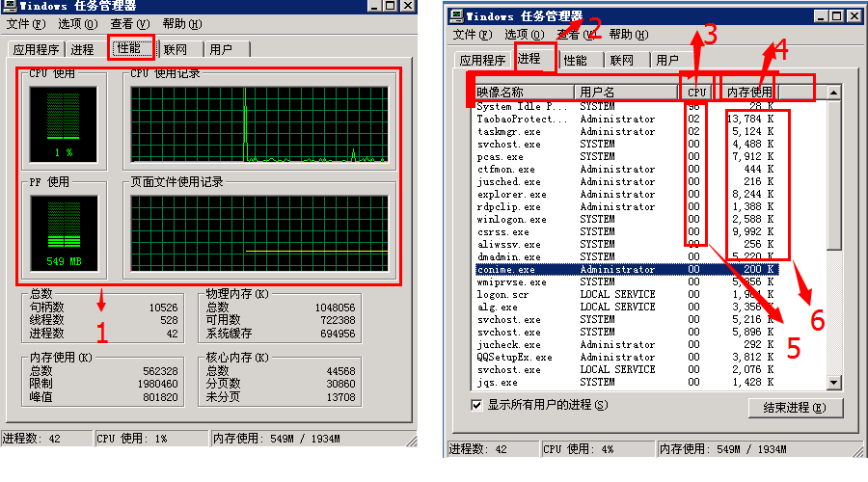Click the process list scroll-up arrow
The height and width of the screenshot is (482, 868).
(x=833, y=92)
